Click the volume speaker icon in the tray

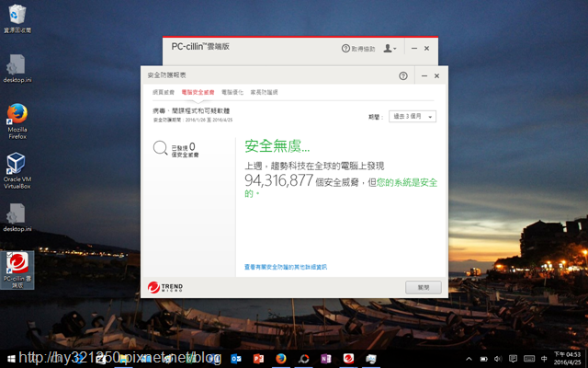[498, 359]
